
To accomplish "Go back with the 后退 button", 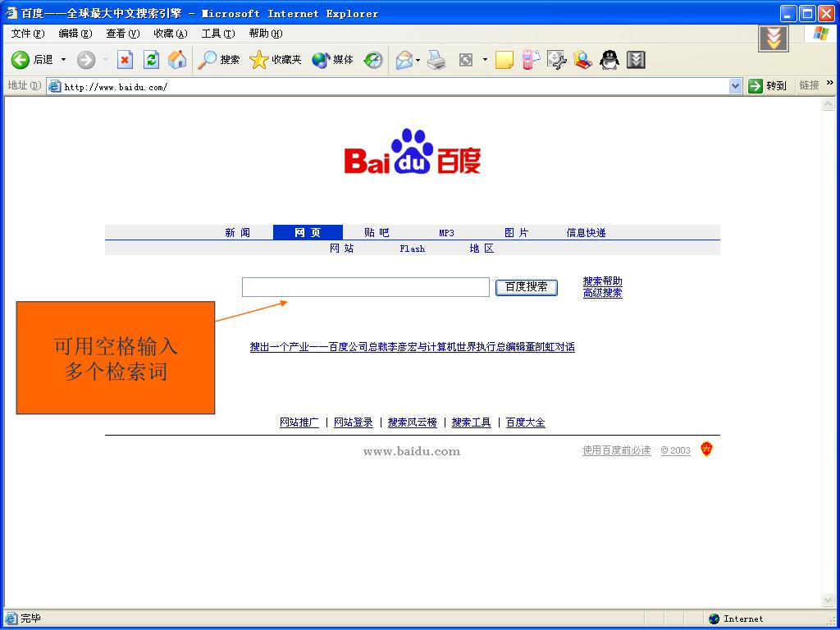I will tap(32, 60).
